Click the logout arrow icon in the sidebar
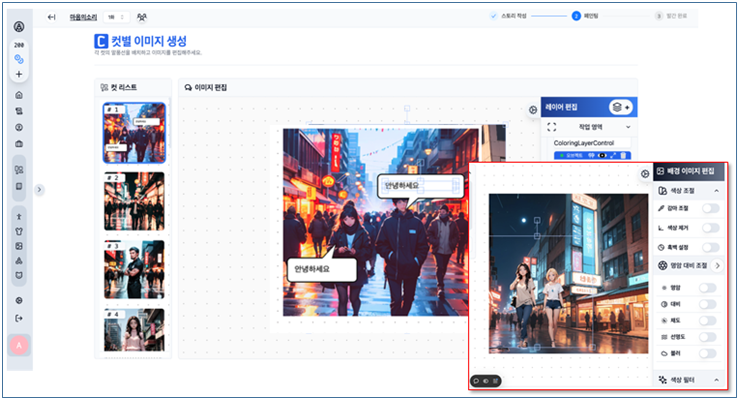This screenshot has height=401, width=739. pos(19,319)
